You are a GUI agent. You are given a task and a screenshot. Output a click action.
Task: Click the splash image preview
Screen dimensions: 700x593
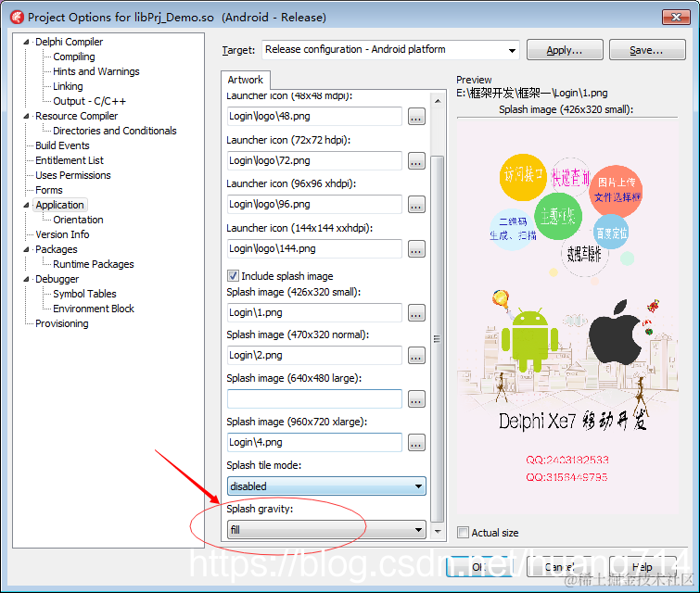coord(567,317)
